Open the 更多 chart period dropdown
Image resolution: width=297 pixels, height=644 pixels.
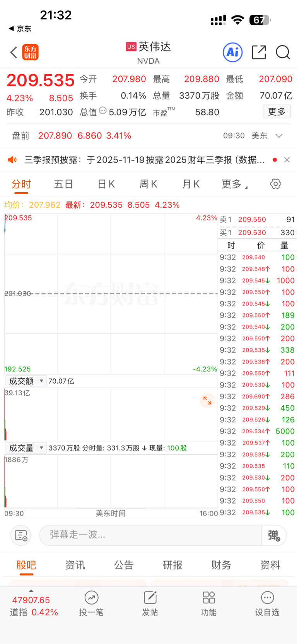(234, 184)
